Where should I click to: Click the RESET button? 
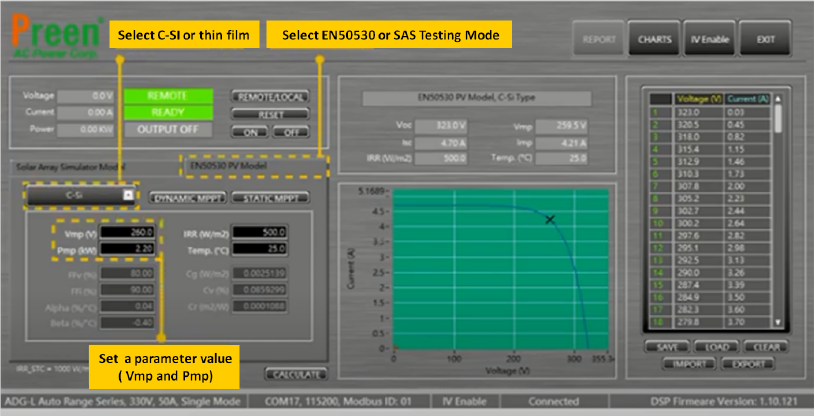tap(270, 114)
